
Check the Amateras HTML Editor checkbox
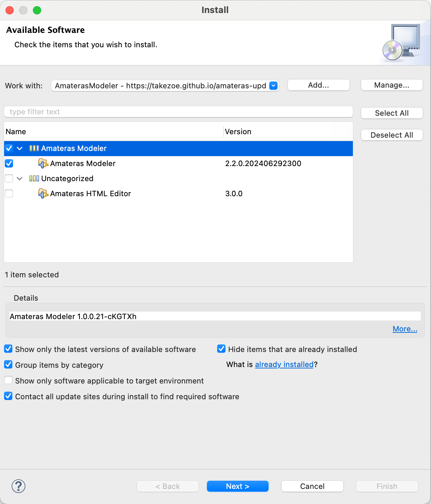pyautogui.click(x=9, y=193)
